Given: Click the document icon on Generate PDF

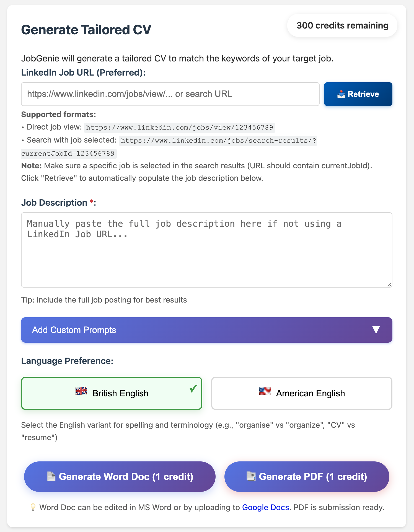Looking at the screenshot, I should point(251,477).
